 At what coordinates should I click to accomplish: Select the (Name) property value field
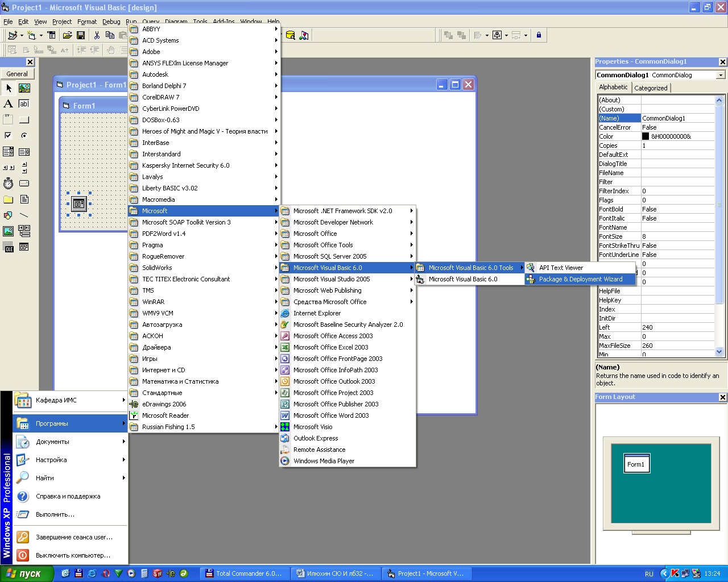pos(677,118)
